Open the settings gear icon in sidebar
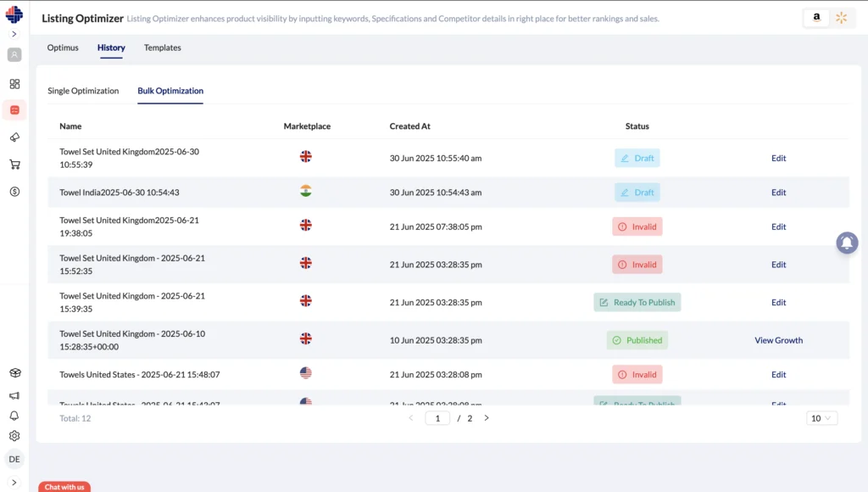 [14, 436]
